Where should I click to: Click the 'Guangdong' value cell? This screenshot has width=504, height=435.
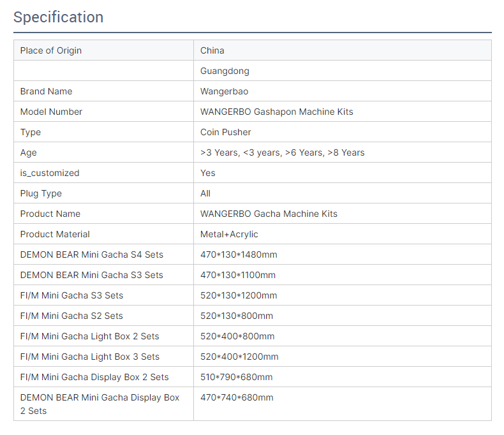pyautogui.click(x=343, y=71)
